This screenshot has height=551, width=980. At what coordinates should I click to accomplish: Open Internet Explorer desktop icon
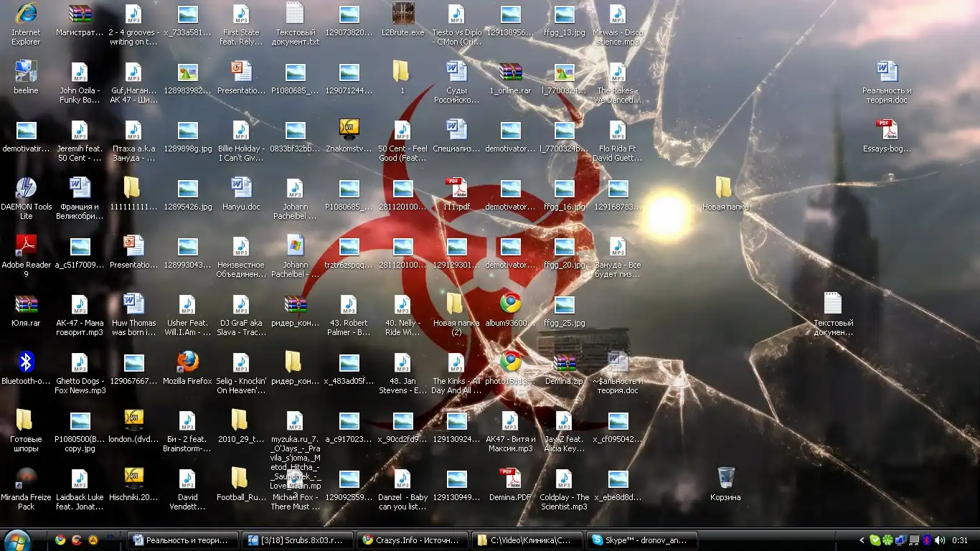click(x=26, y=14)
